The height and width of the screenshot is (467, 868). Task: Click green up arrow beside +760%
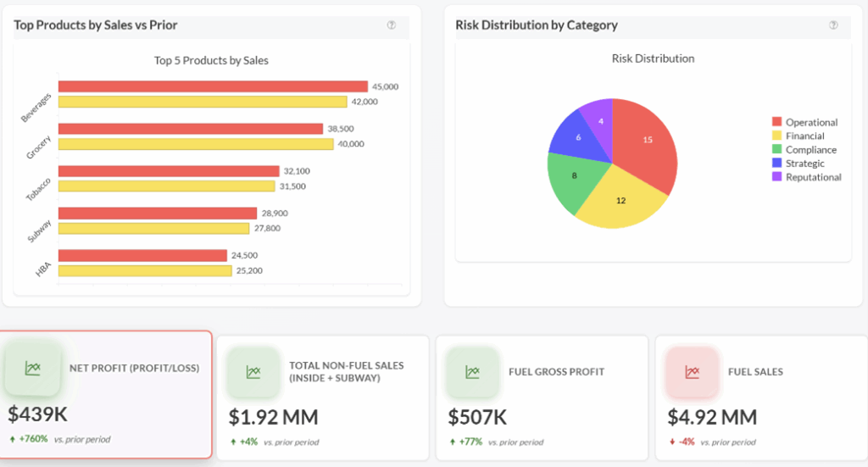(13, 439)
